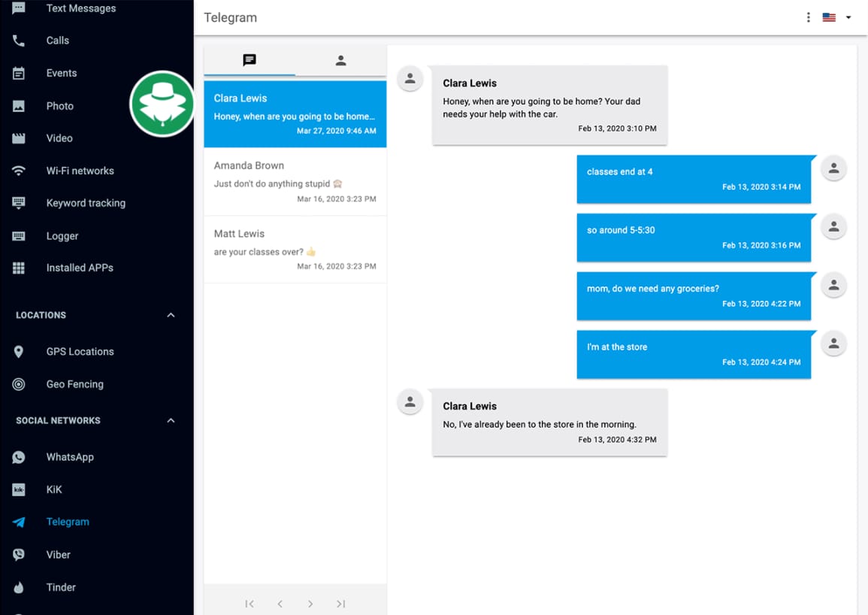
Task: Open the Video monitoring section
Action: tap(60, 138)
